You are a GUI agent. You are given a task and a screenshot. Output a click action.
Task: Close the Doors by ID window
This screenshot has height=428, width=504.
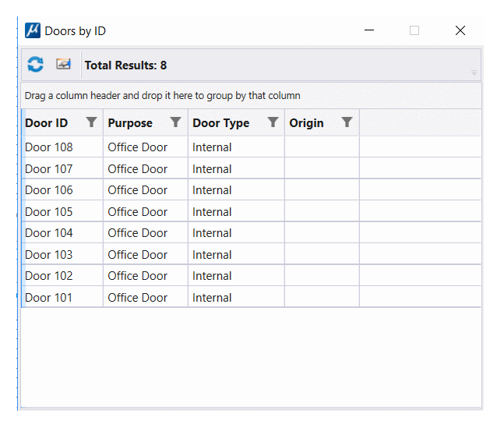(x=460, y=31)
